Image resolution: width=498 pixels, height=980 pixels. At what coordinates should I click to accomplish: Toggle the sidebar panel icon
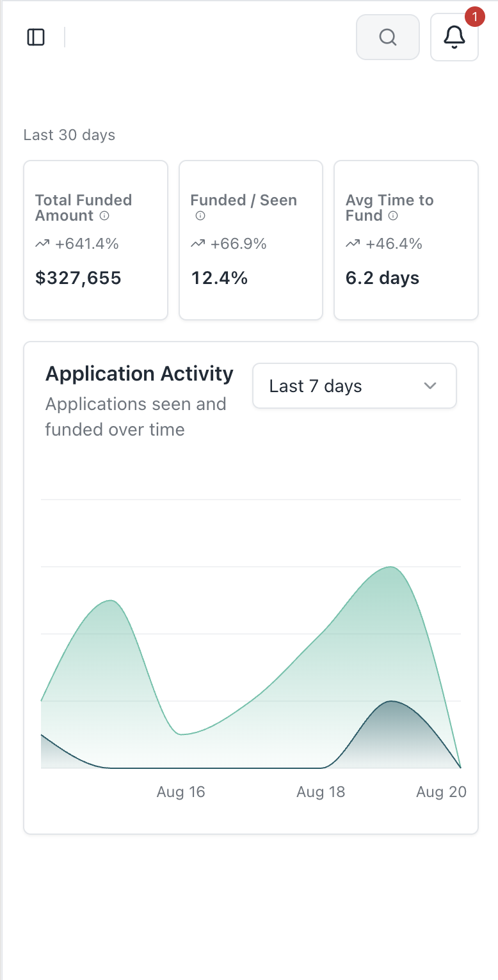[36, 38]
